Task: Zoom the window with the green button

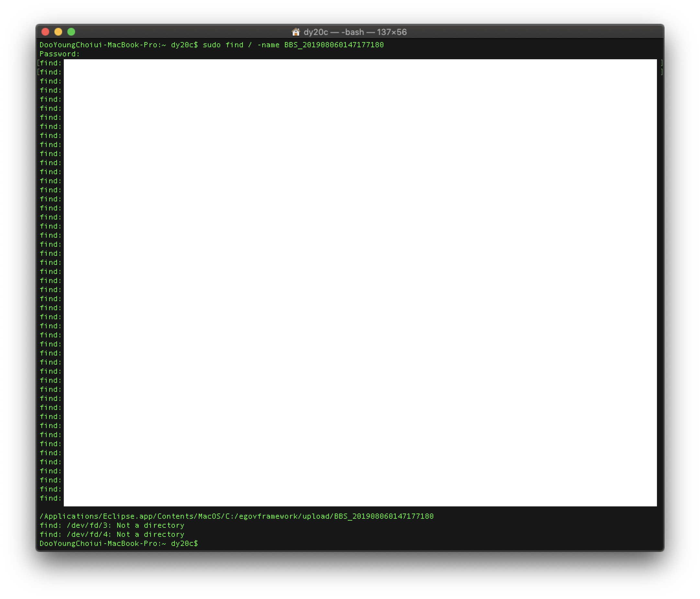Action: coord(71,32)
